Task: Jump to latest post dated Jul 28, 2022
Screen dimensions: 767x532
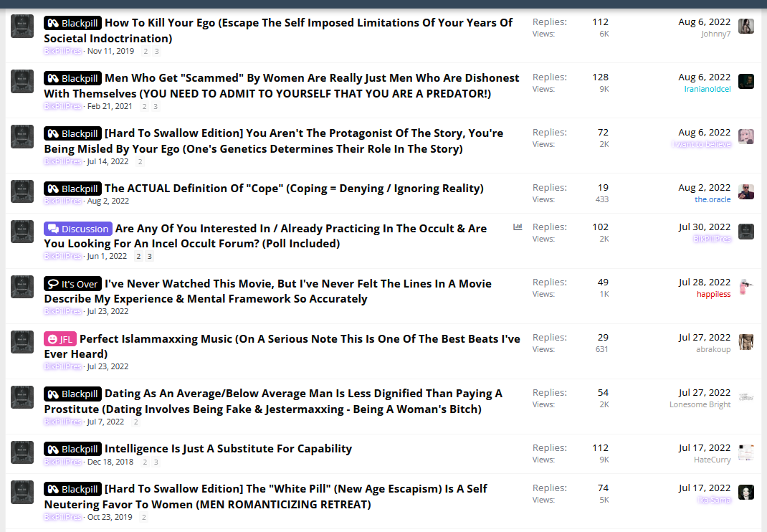Action: click(x=705, y=282)
